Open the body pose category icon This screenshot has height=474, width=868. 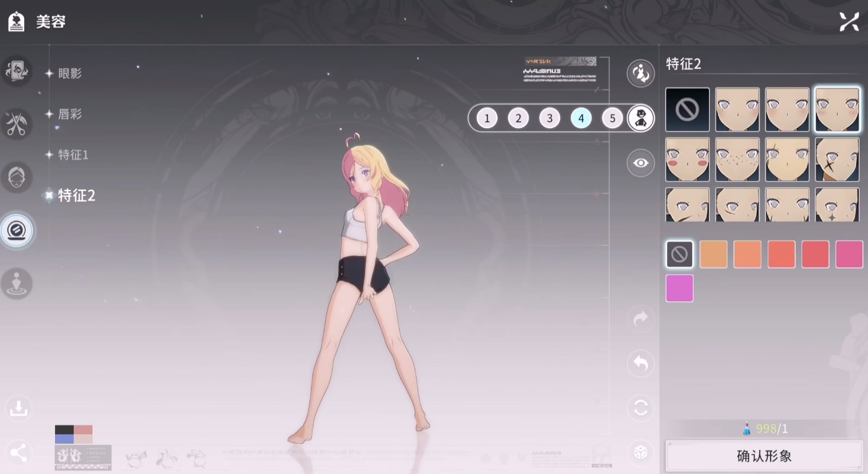pyautogui.click(x=17, y=284)
